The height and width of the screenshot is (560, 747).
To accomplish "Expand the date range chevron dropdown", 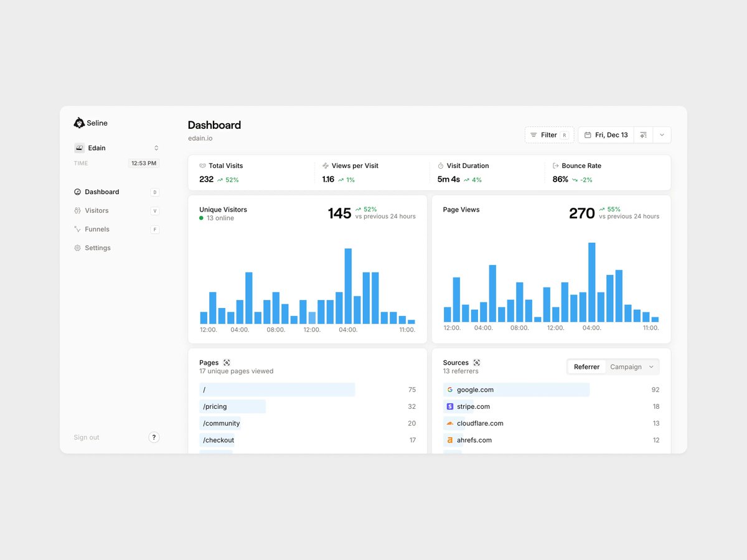I will coord(662,135).
